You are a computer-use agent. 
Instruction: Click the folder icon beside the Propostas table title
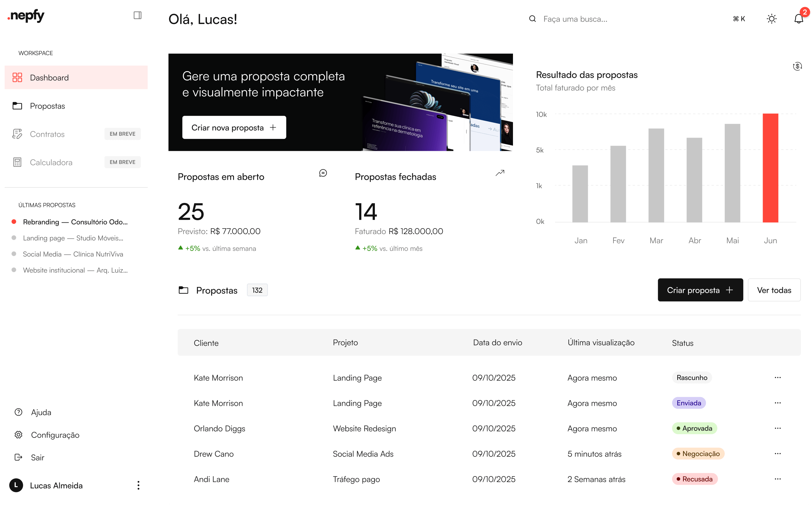183,290
